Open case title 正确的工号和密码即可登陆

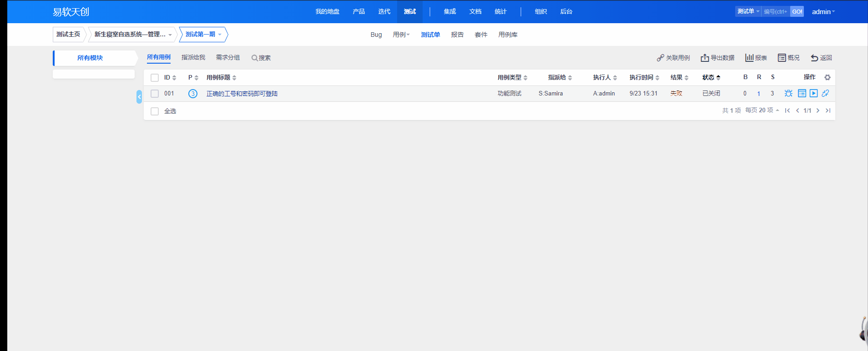[x=242, y=94]
